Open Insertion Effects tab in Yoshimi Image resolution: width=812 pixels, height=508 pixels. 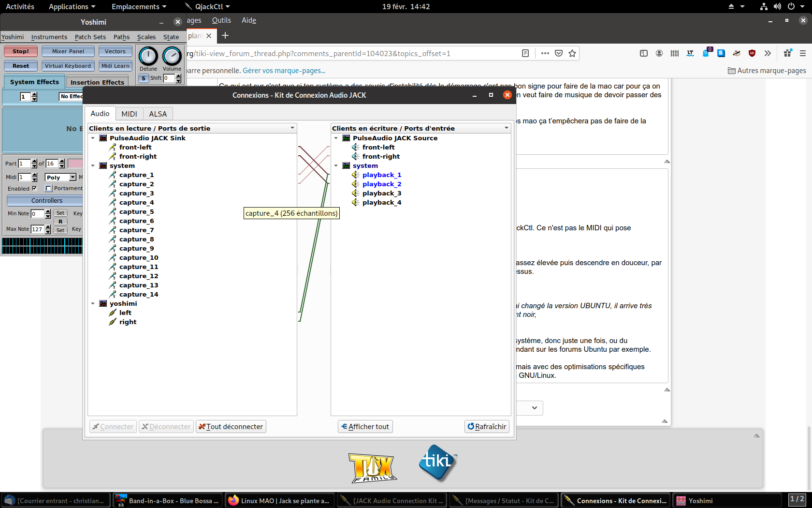coord(97,82)
